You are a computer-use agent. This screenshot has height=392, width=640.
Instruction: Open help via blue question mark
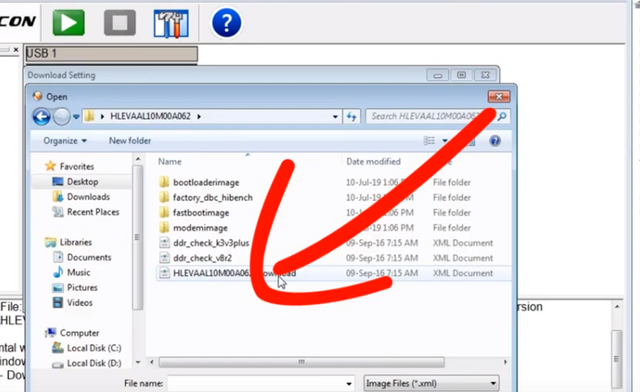point(226,22)
